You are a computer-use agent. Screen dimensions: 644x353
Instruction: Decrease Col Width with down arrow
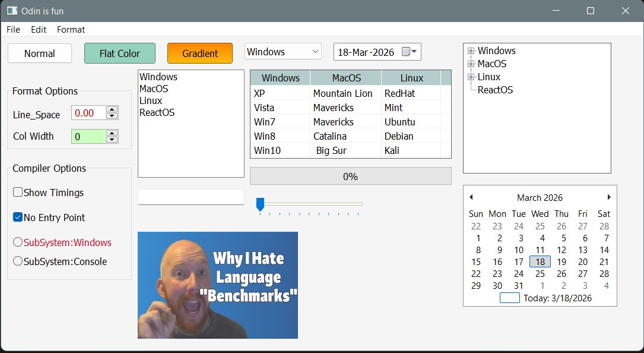click(112, 140)
